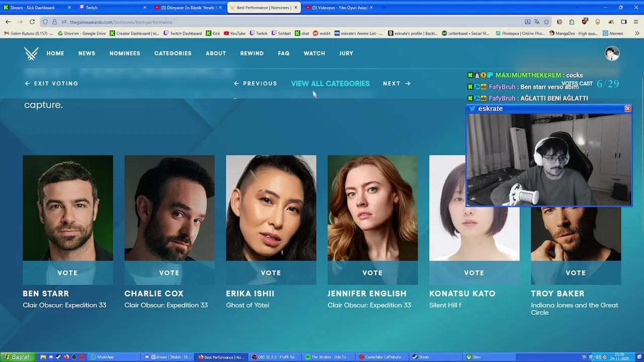Open the browser extensions puzzle icon

[572, 22]
